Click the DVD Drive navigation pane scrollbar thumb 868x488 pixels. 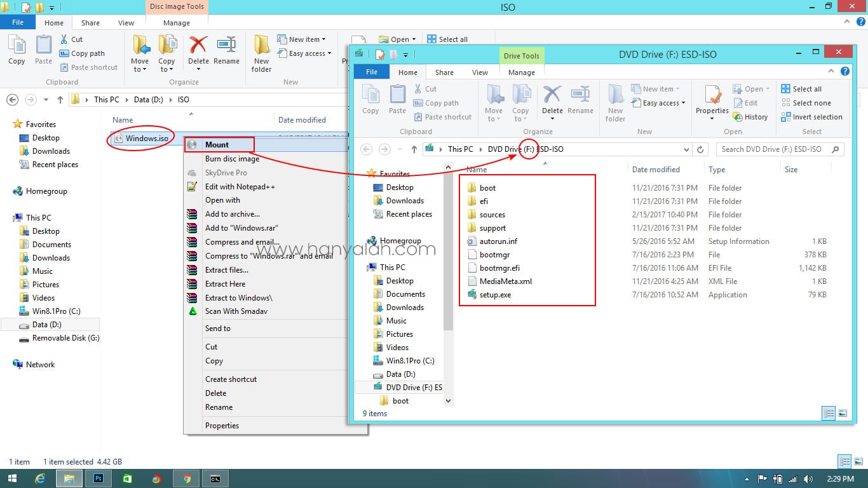[x=448, y=253]
